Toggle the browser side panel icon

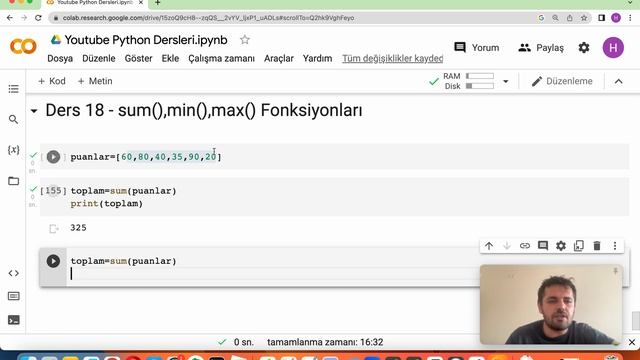click(x=601, y=18)
